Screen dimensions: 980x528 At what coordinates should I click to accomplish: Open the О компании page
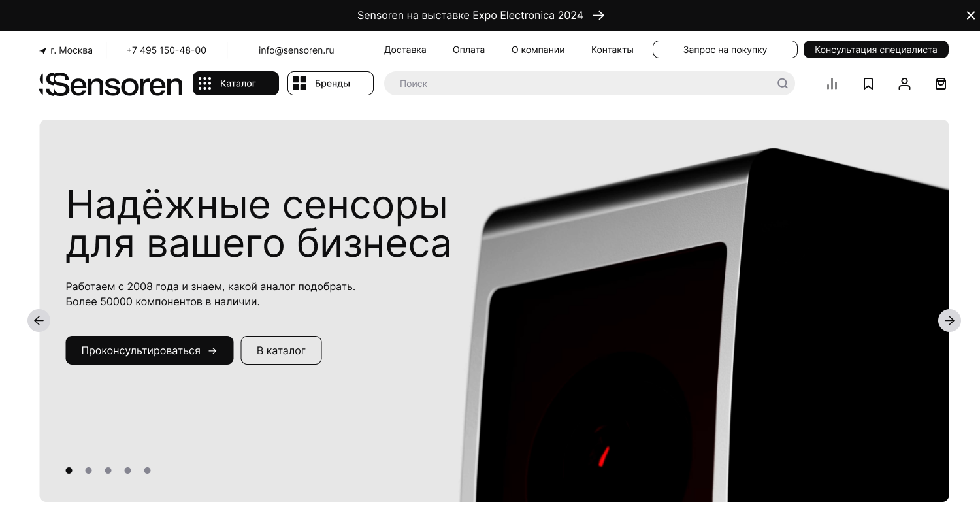[538, 50]
